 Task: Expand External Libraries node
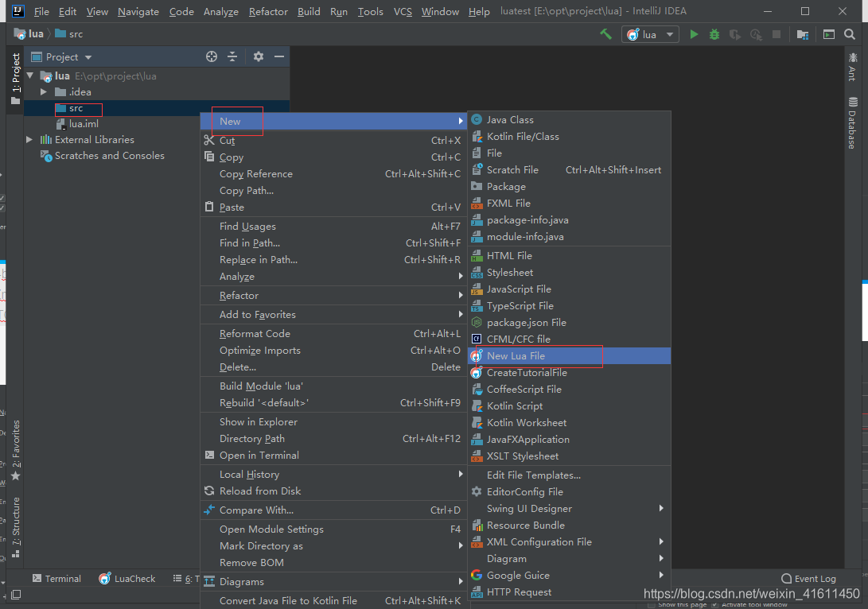click(29, 139)
